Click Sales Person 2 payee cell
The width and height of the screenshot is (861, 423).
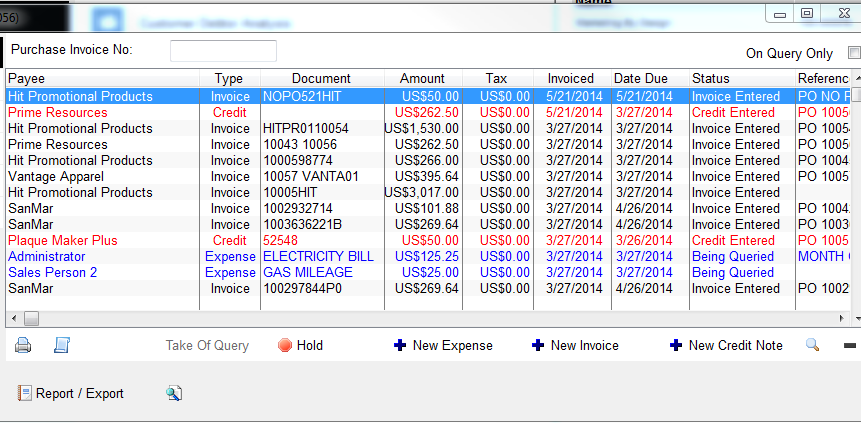point(103,272)
